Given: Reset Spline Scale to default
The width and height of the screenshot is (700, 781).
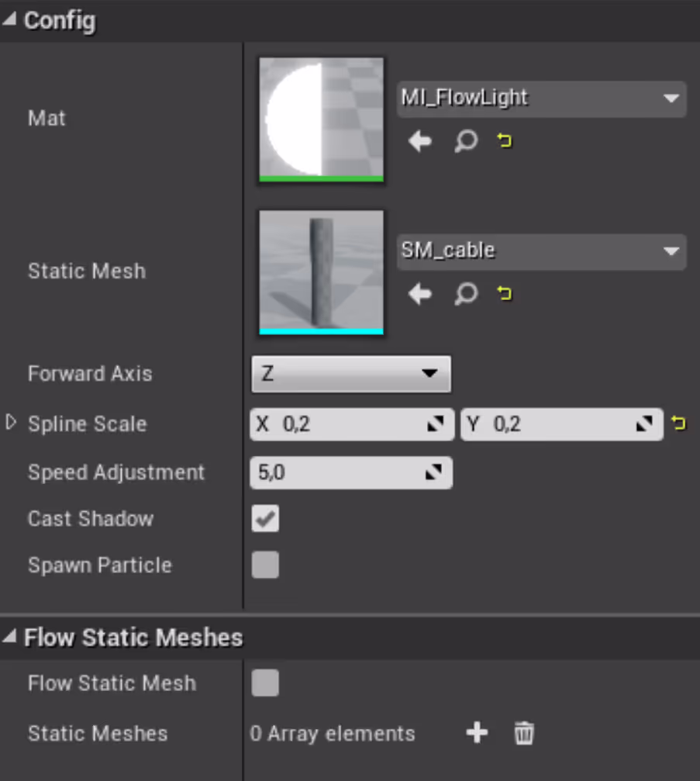Looking at the screenshot, I should [678, 423].
